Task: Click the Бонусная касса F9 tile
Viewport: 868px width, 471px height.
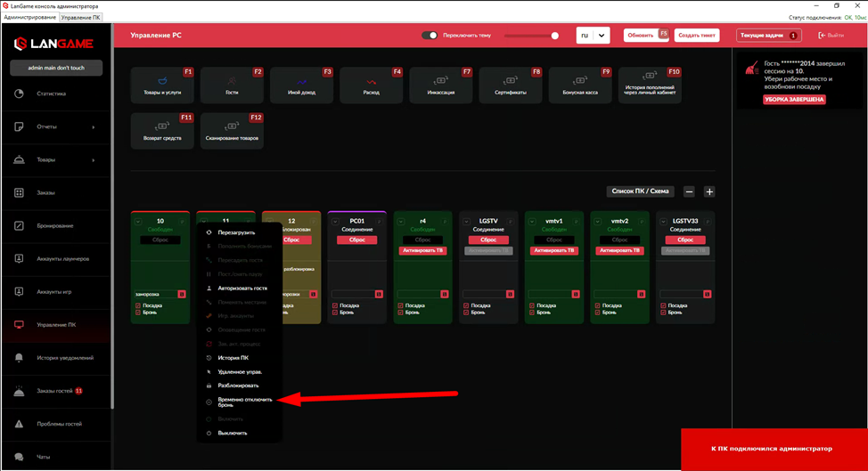Action: [x=580, y=85]
